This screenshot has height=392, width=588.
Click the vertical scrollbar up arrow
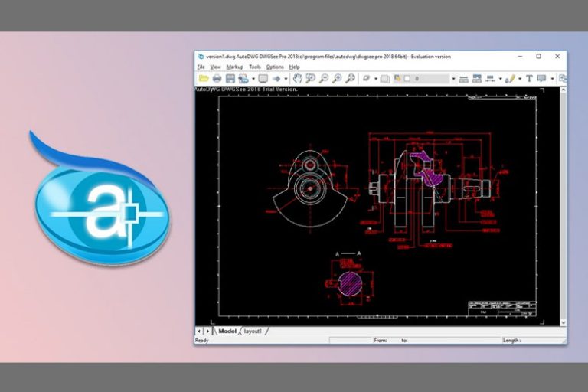click(563, 90)
